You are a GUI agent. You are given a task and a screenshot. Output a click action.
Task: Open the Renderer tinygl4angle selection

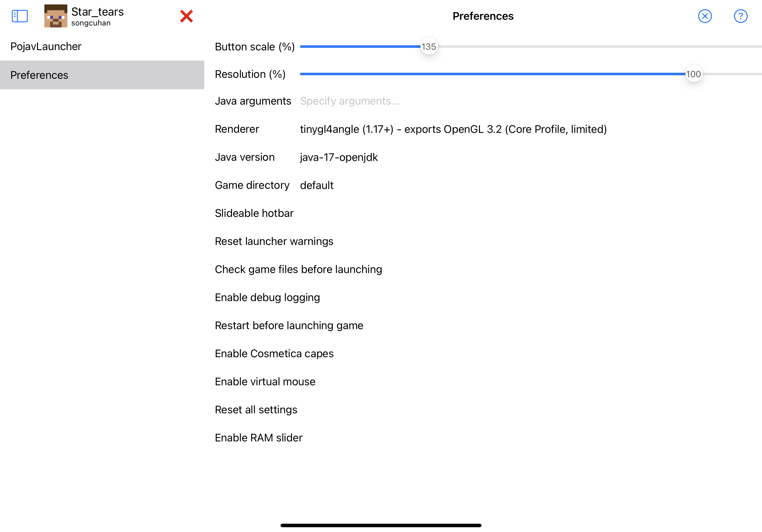click(x=453, y=129)
